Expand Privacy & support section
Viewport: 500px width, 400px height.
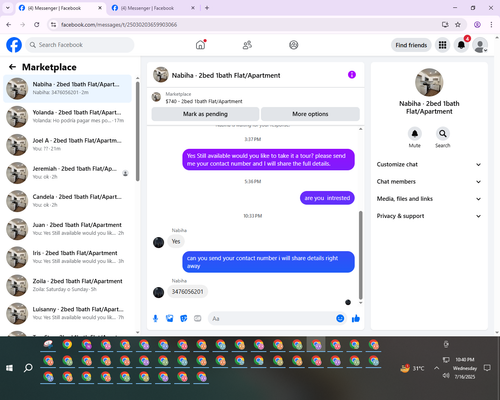(x=429, y=216)
